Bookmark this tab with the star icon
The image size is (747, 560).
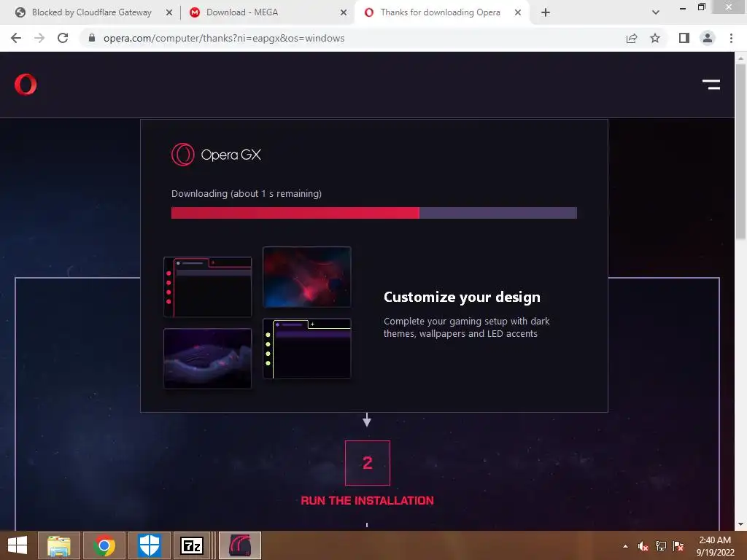click(655, 38)
